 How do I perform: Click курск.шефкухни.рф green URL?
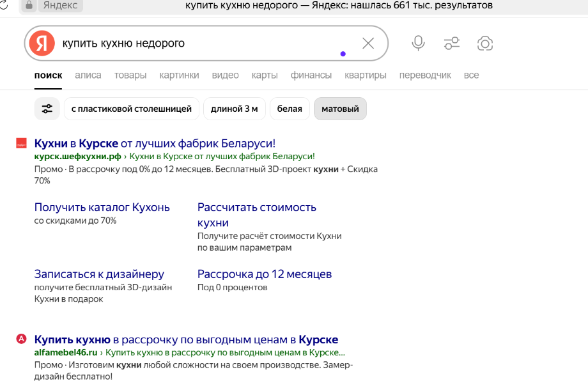(x=77, y=157)
